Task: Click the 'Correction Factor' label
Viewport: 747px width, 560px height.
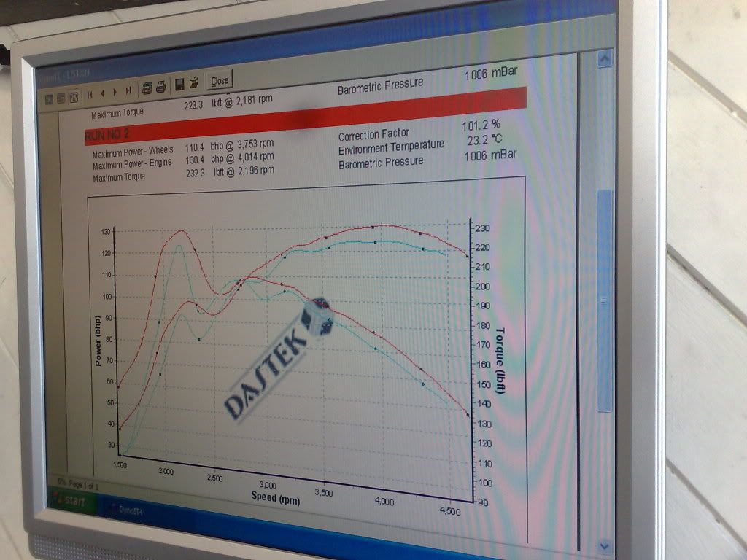Action: tap(374, 135)
